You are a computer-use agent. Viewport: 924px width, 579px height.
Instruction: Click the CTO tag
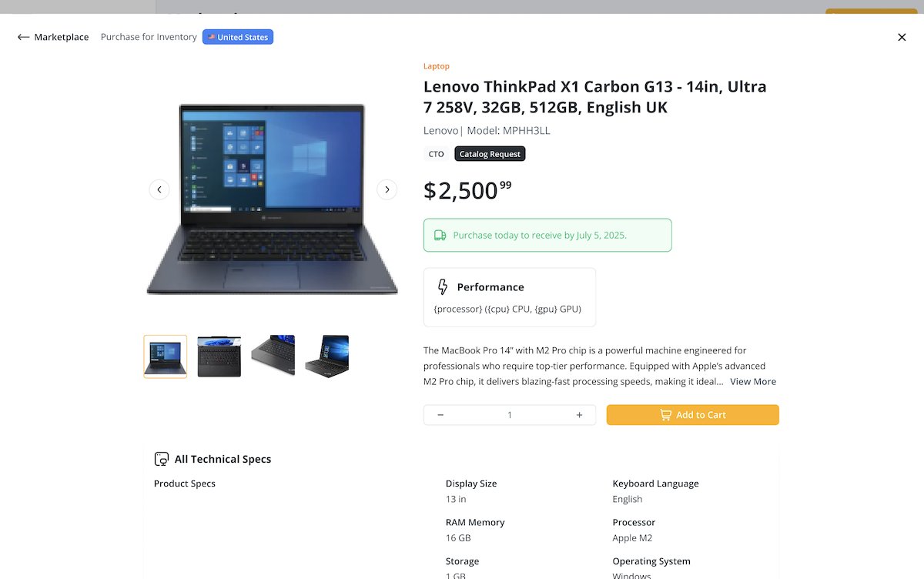[437, 154]
